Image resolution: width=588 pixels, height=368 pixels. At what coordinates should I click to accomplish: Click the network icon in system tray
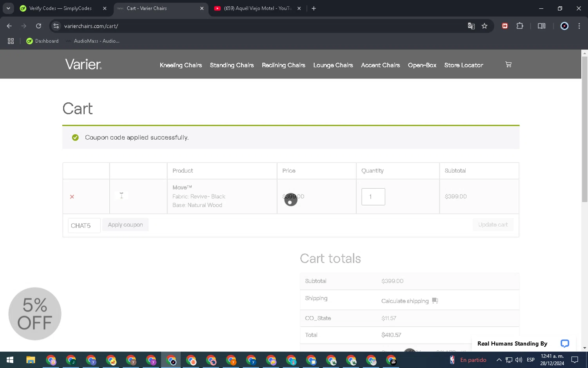click(509, 360)
